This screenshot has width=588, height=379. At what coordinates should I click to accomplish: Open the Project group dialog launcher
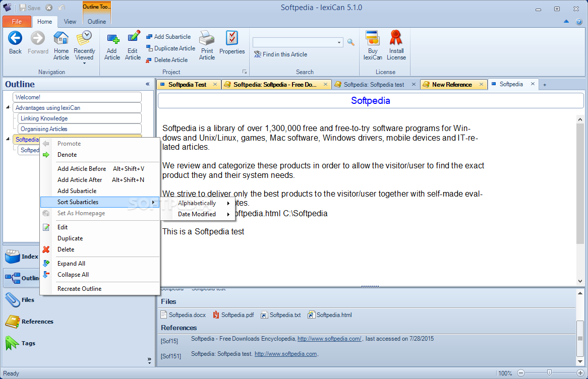245,72
